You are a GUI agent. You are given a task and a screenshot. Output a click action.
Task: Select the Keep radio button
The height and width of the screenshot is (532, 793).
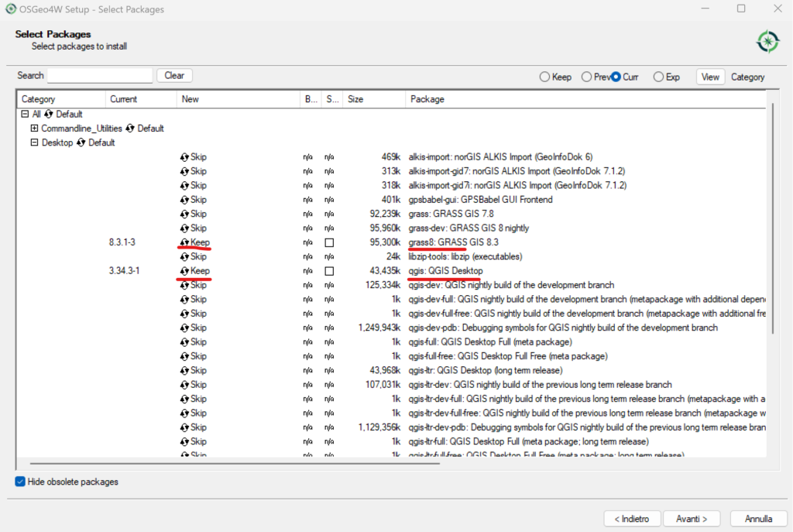pos(544,77)
